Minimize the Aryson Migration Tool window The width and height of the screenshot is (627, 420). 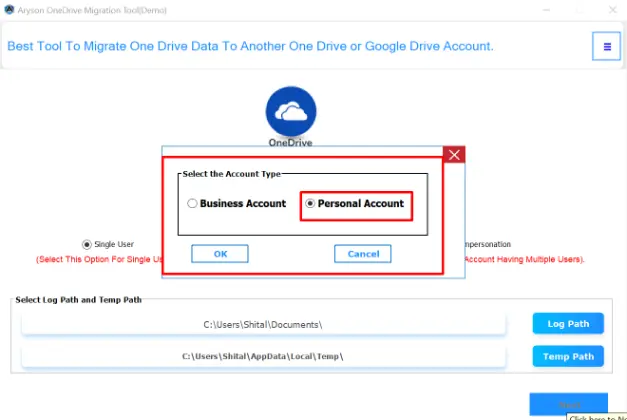coord(547,10)
